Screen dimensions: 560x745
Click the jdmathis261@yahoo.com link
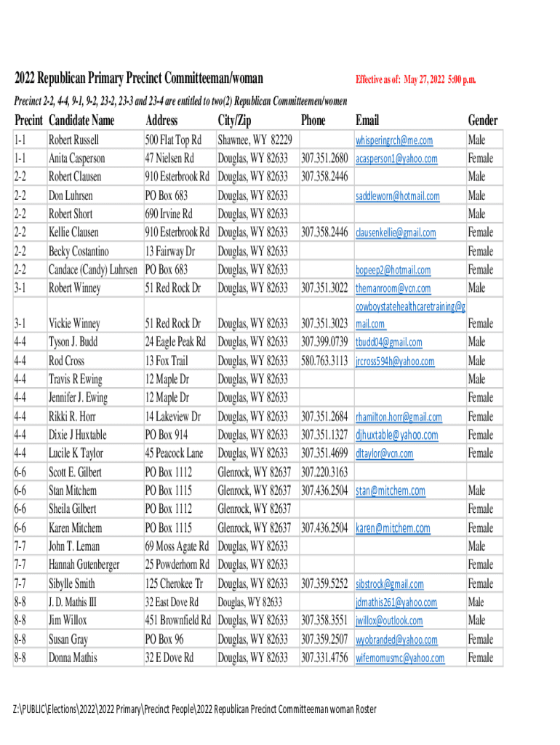[396, 602]
